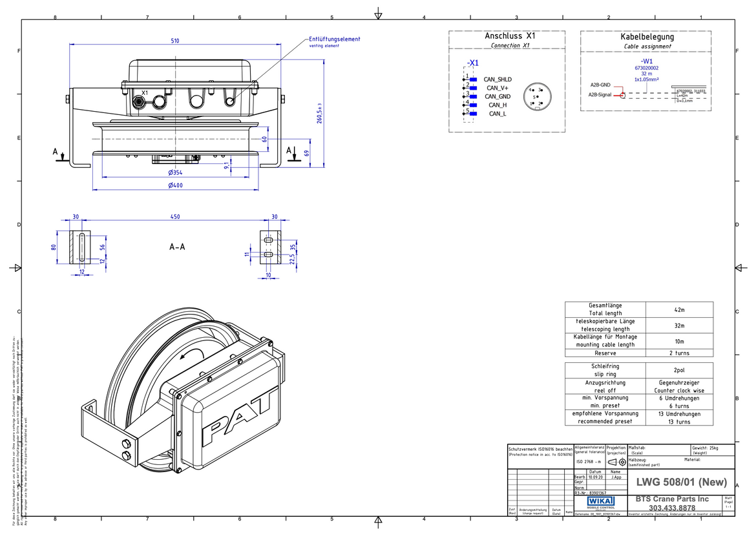This screenshot has height=538, width=756.
Task: Click the blue CAN_L pin marker
Action: (472, 114)
